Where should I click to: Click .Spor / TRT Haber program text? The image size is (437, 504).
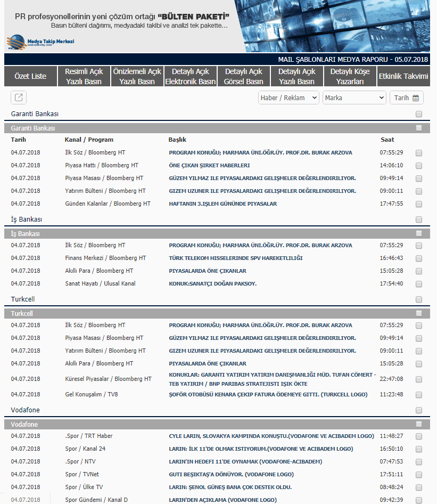88,436
